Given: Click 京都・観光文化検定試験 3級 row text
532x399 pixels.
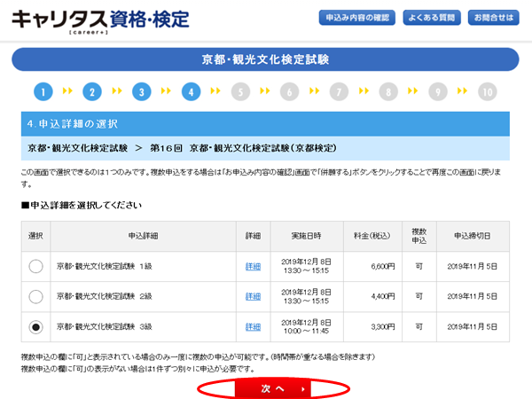Looking at the screenshot, I should click(104, 326).
